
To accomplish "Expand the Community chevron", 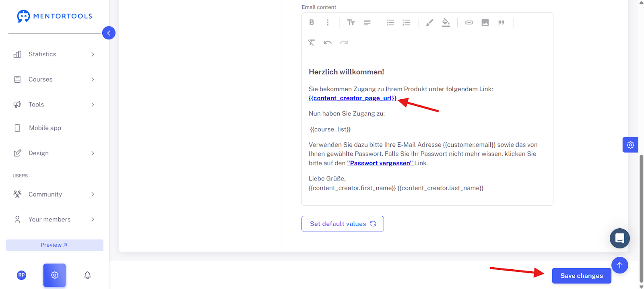I will (93, 195).
